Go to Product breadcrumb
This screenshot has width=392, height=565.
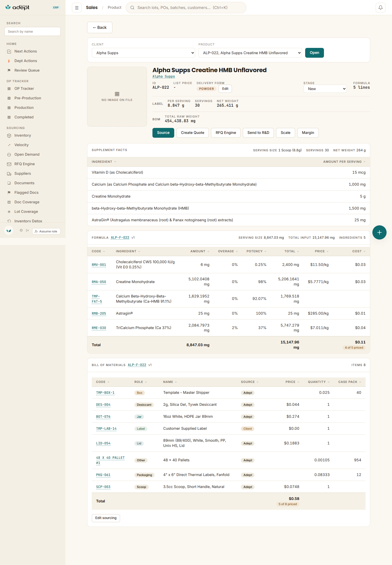tap(115, 8)
